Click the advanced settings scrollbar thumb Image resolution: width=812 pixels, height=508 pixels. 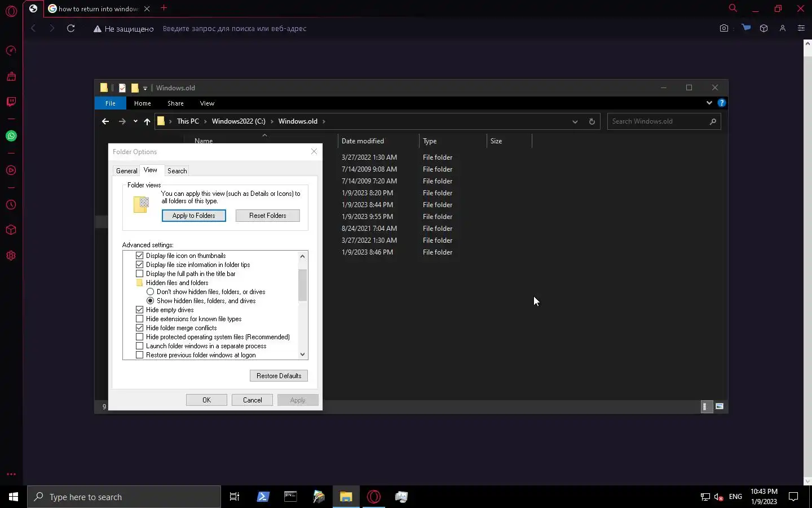(303, 285)
